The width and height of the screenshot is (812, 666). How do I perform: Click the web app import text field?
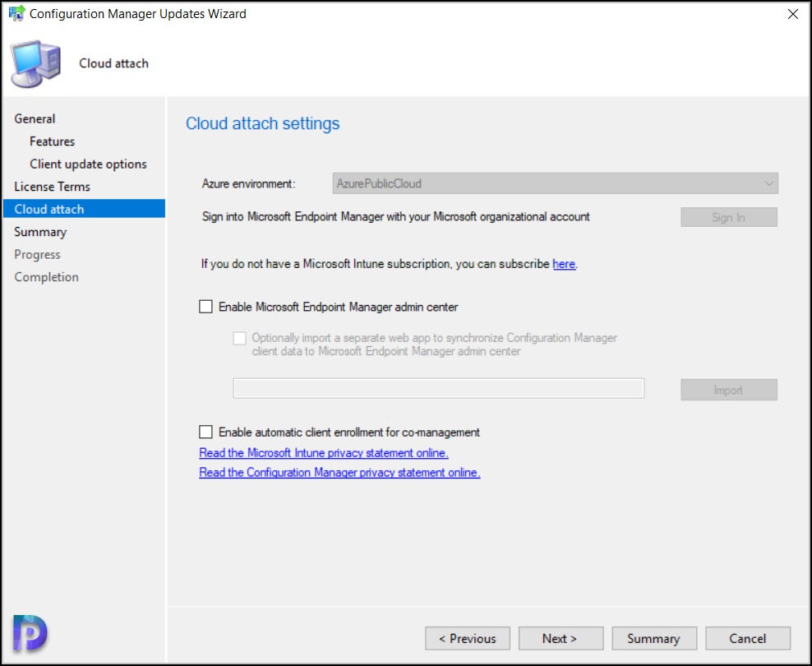(x=439, y=388)
